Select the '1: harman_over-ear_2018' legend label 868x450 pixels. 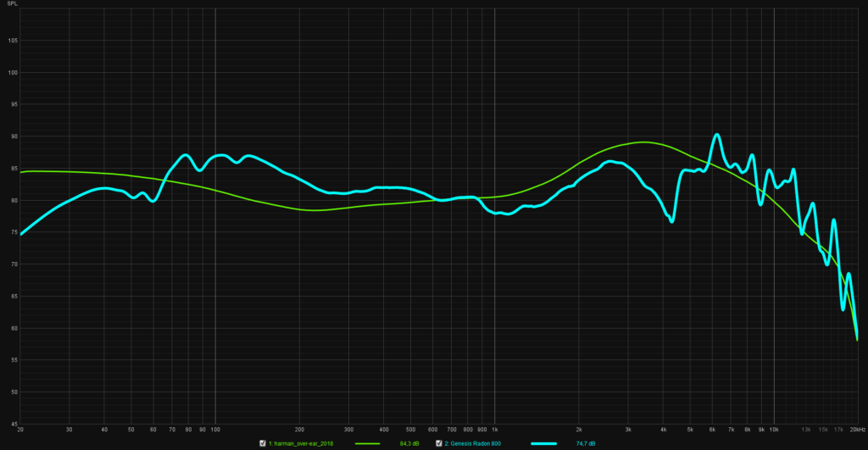point(301,444)
